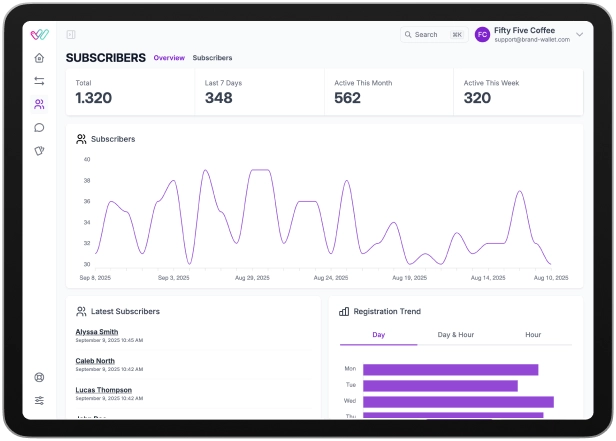This screenshot has height=441, width=616.
Task: Select the Hour tab in Registration Trend
Action: [533, 335]
